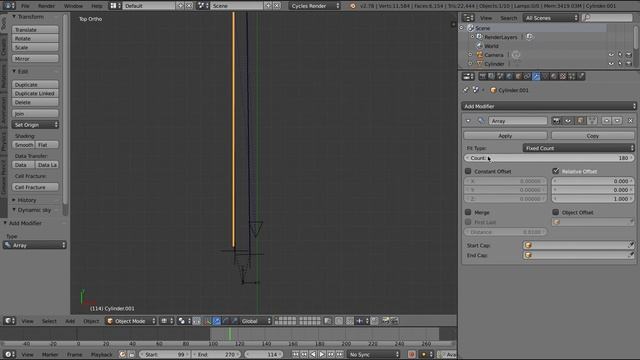Click the Rotate button
The image size is (640, 360).
[35, 38]
